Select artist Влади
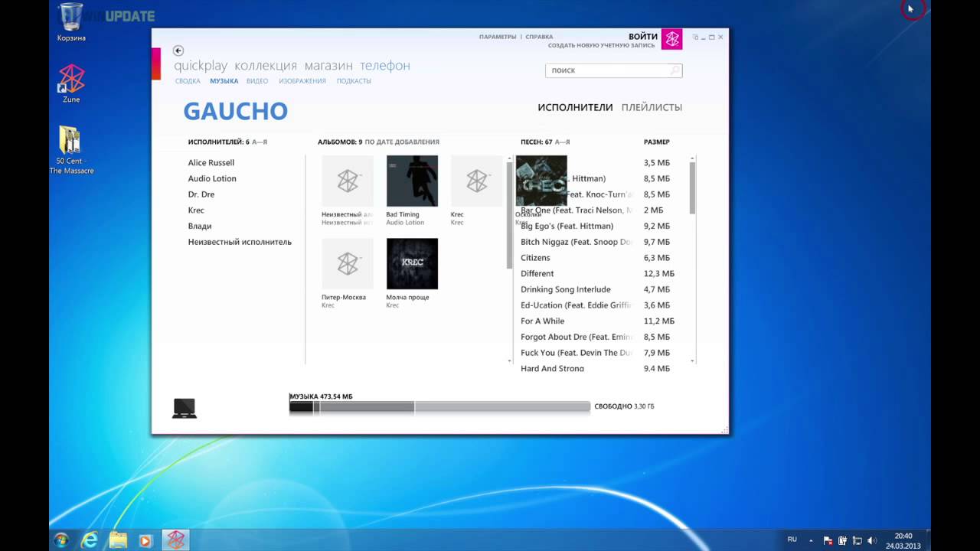The height and width of the screenshot is (551, 980). (200, 227)
